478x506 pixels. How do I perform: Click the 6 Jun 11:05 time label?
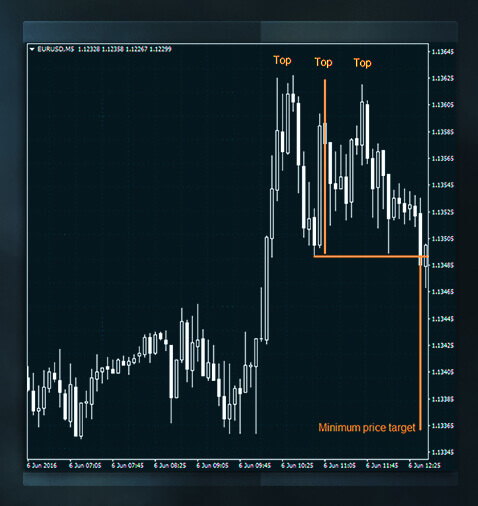coord(340,465)
